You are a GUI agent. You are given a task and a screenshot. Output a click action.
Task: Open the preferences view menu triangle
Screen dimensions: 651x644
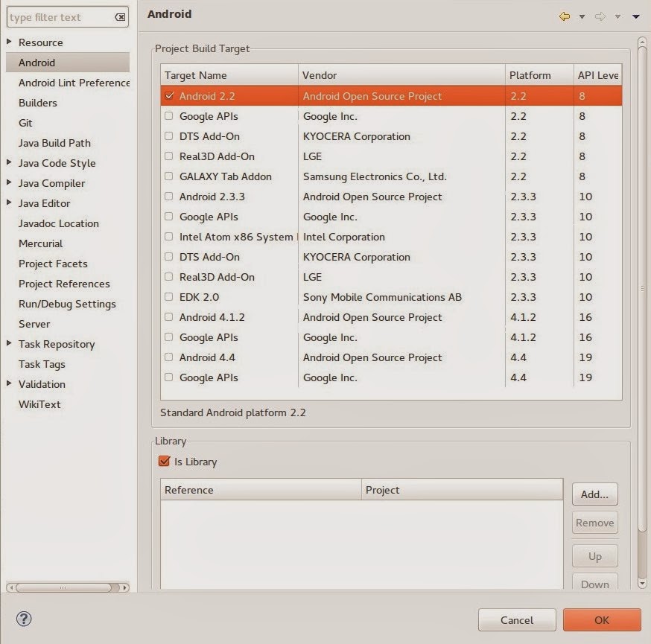point(635,16)
